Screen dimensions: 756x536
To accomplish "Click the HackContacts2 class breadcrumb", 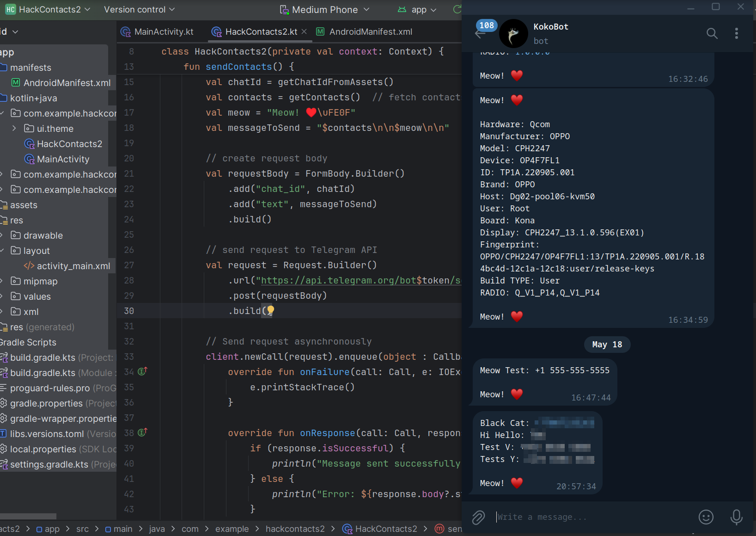I will (380, 529).
